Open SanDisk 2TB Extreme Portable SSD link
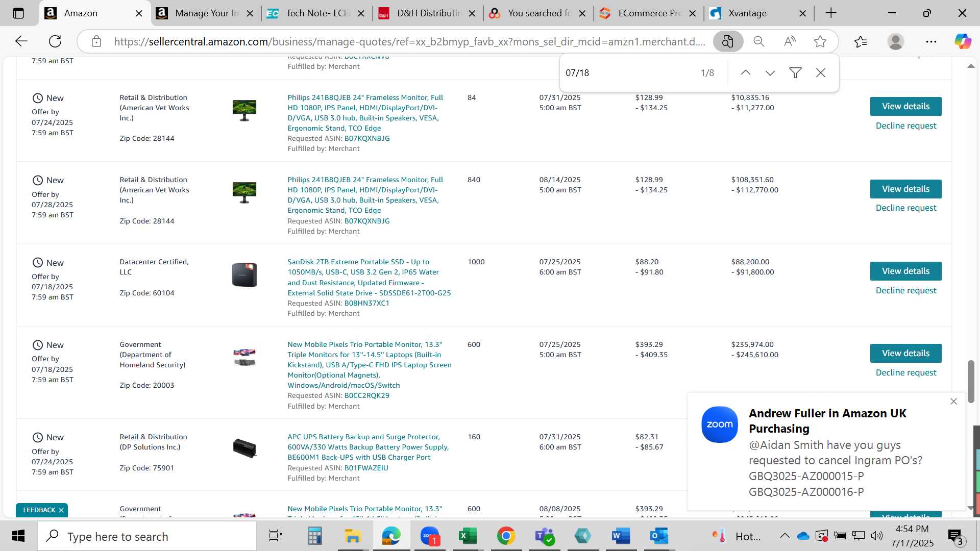The width and height of the screenshot is (980, 551). pos(369,277)
